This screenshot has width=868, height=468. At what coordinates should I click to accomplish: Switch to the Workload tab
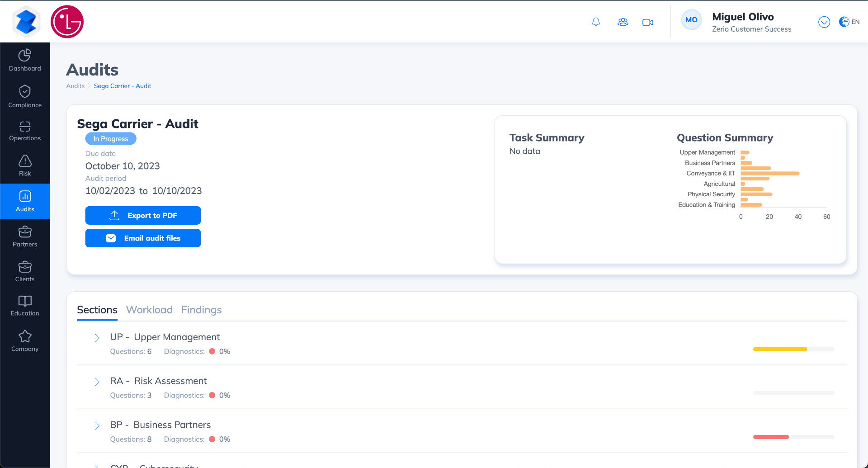(x=149, y=310)
